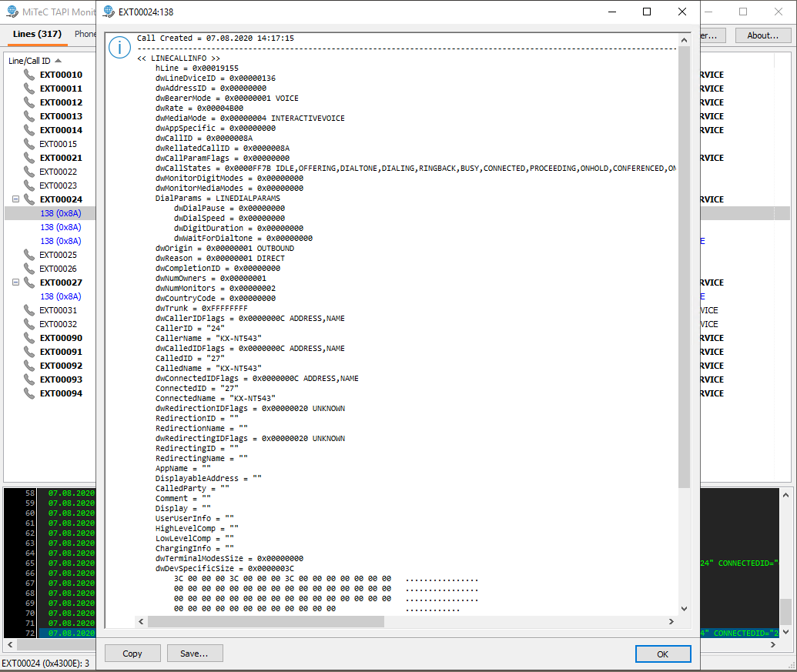797x672 pixels.
Task: Click the phone icon beside EXT00032
Action: click(29, 324)
